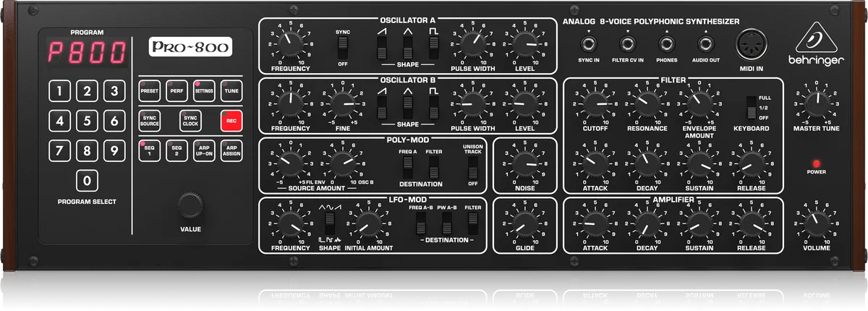Click the Filter RESONANCE knob

pos(647,105)
